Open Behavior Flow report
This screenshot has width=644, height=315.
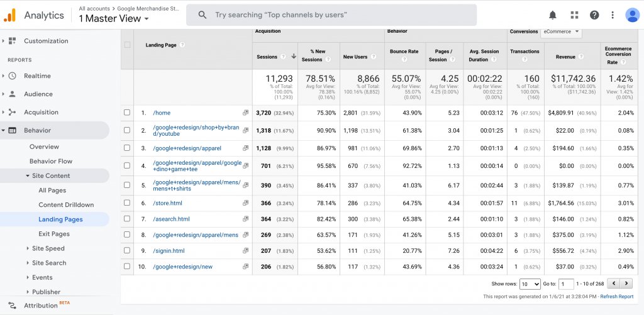coord(51,161)
